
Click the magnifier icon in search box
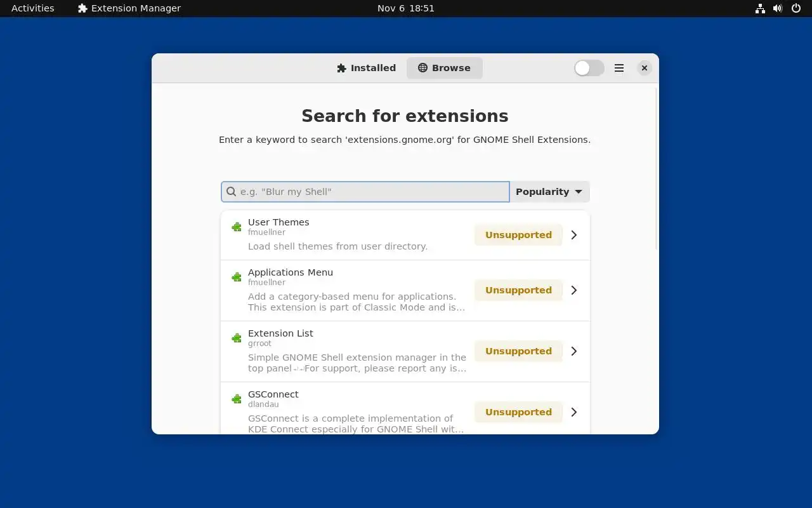(x=232, y=192)
